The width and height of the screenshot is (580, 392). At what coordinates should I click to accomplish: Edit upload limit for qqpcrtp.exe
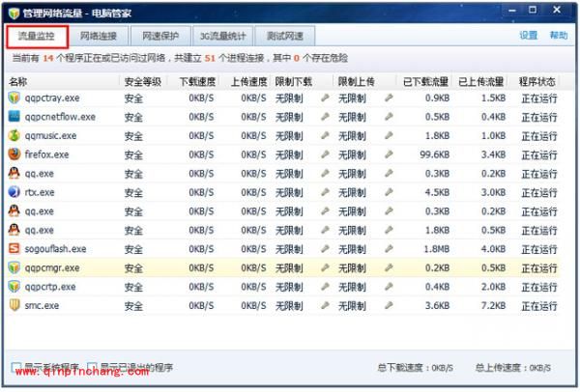click(x=389, y=287)
